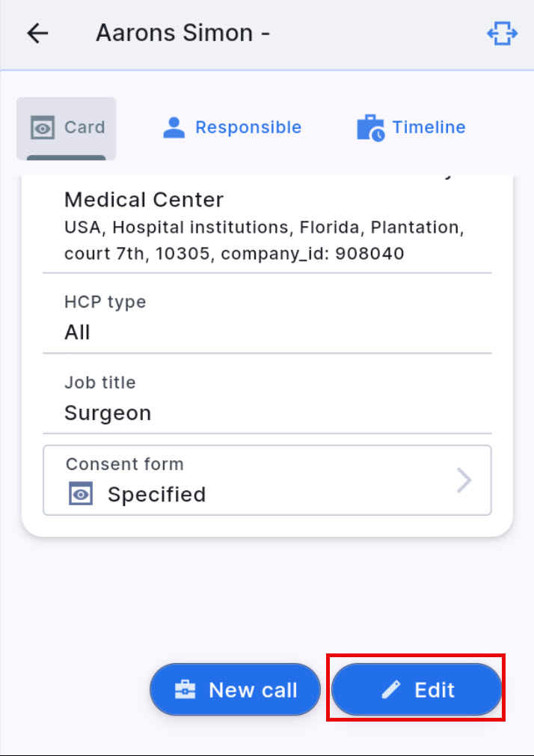Click the Aarons Simon header title
This screenshot has width=534, height=756.
pyautogui.click(x=182, y=34)
